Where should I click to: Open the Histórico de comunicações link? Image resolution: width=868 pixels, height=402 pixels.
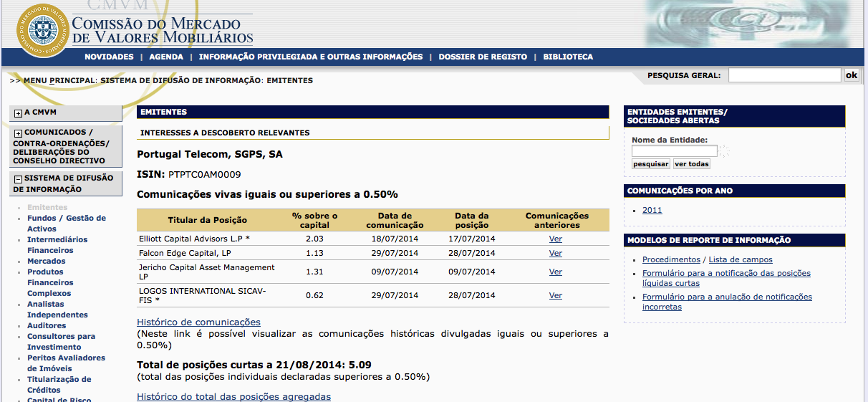point(198,322)
